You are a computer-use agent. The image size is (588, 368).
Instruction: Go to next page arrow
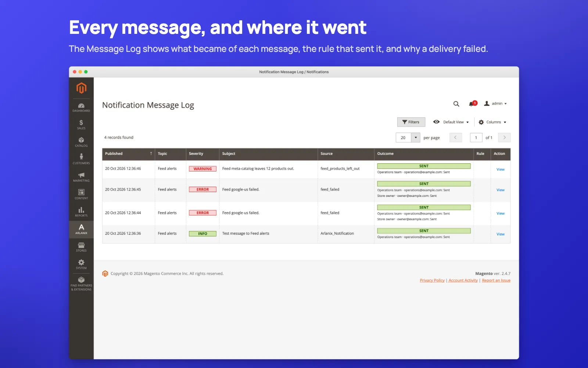504,138
